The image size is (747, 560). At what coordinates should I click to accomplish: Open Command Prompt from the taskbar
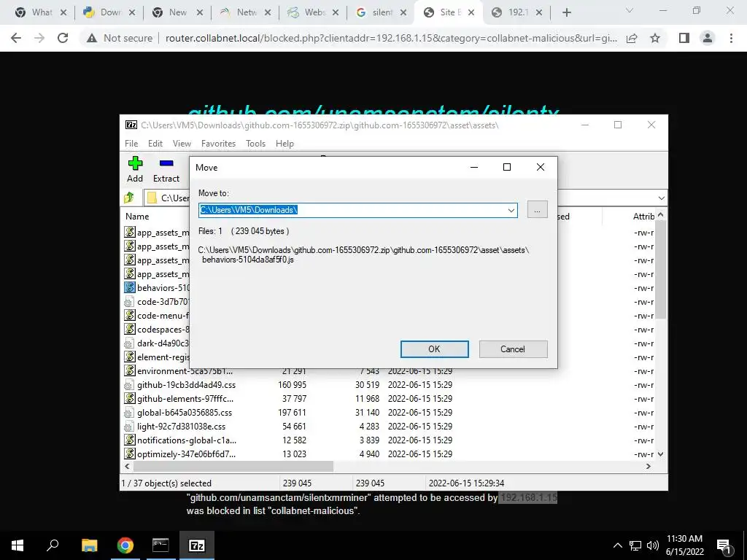point(160,545)
